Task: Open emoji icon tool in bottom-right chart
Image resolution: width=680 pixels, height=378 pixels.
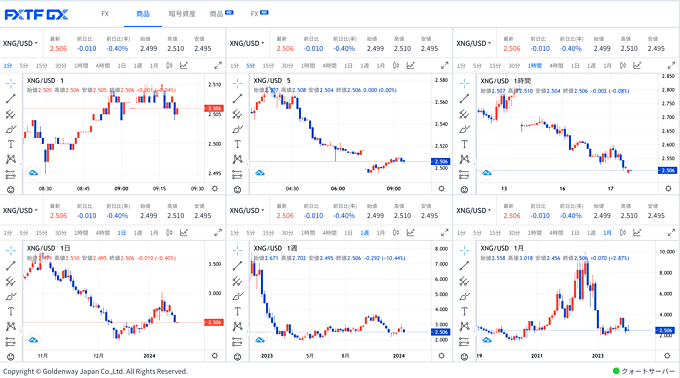Action: tap(464, 357)
